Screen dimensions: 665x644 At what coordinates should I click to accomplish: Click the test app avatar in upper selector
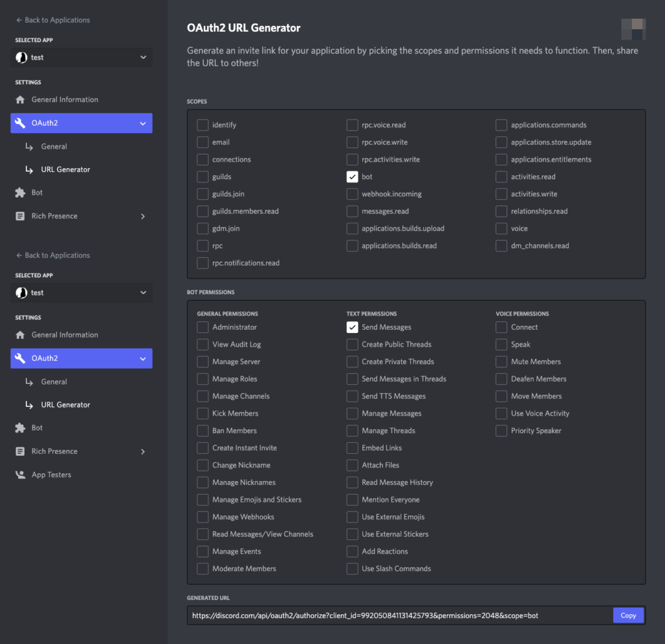pyautogui.click(x=21, y=57)
